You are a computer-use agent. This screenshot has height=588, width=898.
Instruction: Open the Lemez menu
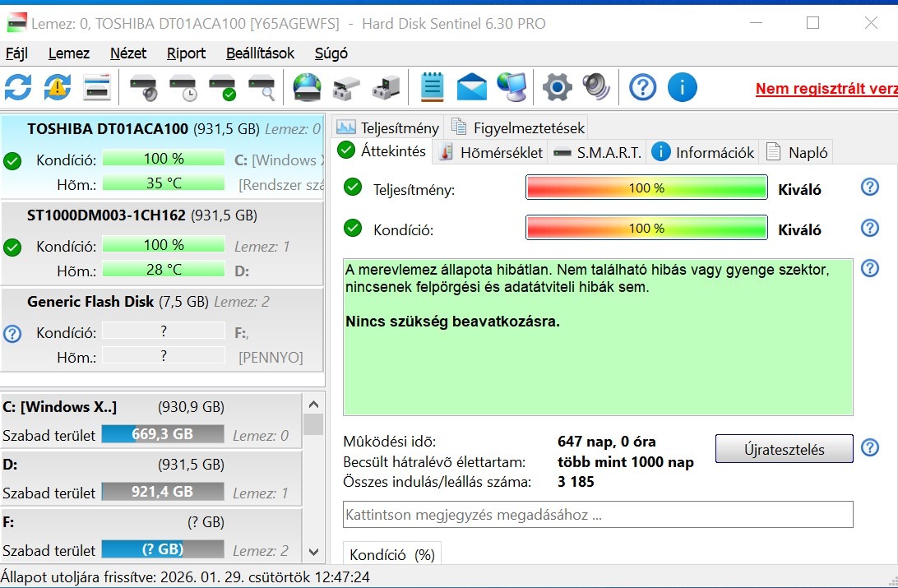coord(69,53)
